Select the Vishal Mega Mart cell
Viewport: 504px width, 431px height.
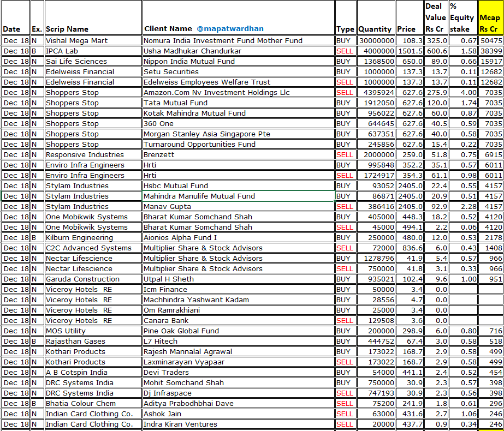tap(93, 40)
